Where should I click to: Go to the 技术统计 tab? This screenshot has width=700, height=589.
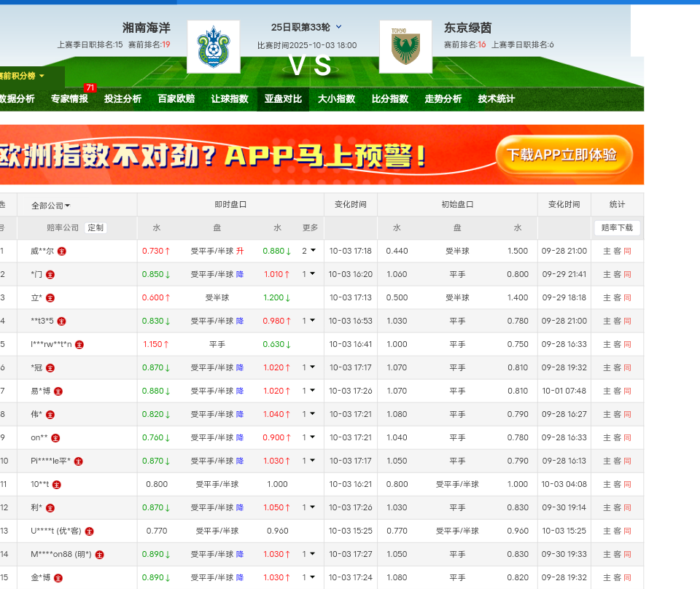point(497,99)
